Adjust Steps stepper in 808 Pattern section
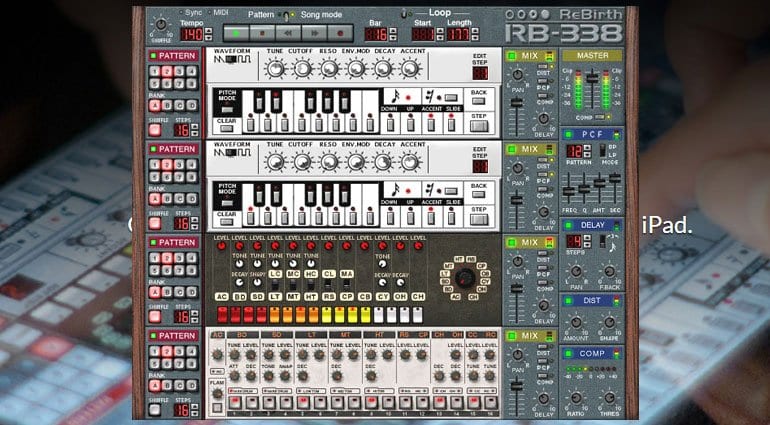This screenshot has width=770, height=425. pyautogui.click(x=195, y=317)
